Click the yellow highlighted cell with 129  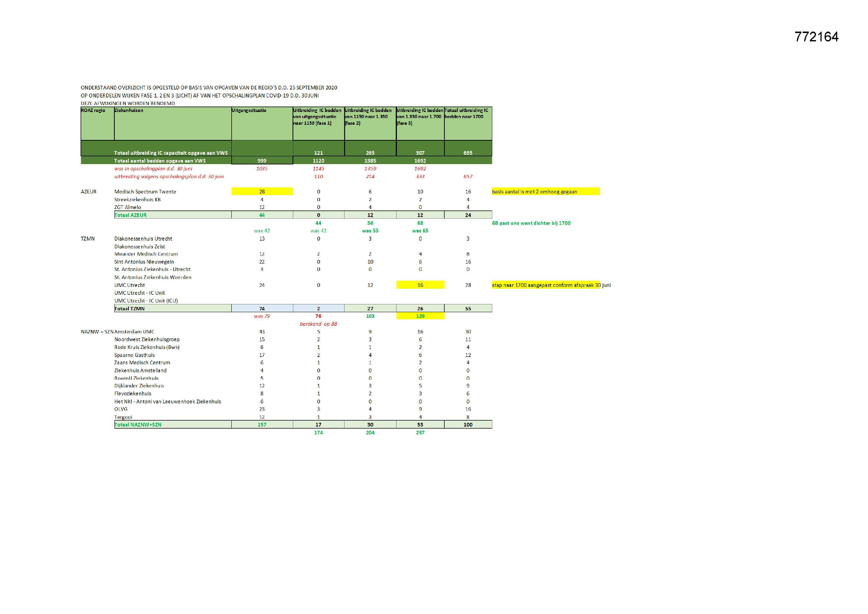click(x=420, y=316)
